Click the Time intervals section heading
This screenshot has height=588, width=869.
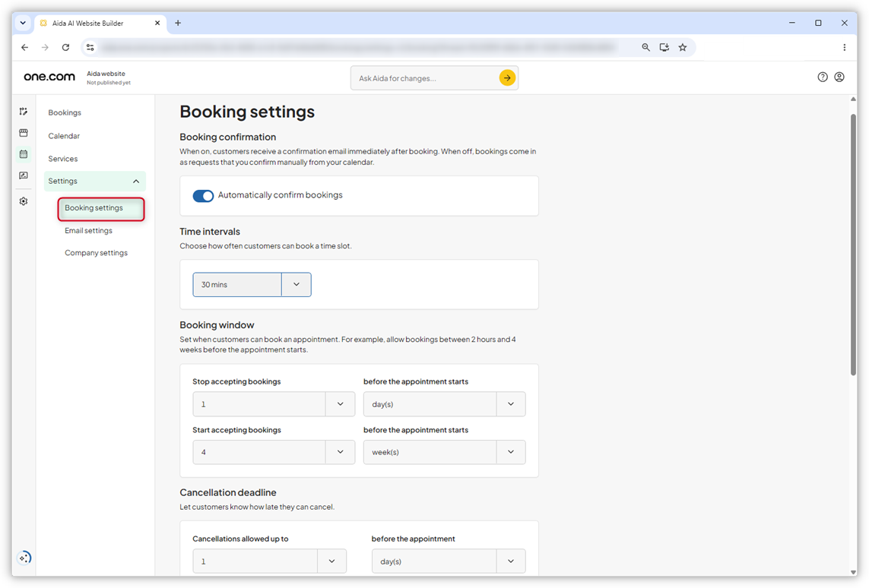tap(210, 232)
